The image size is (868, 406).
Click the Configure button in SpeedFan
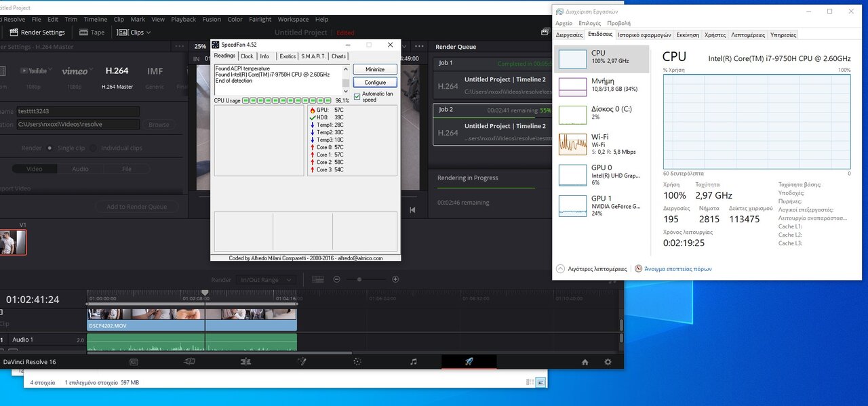click(375, 83)
